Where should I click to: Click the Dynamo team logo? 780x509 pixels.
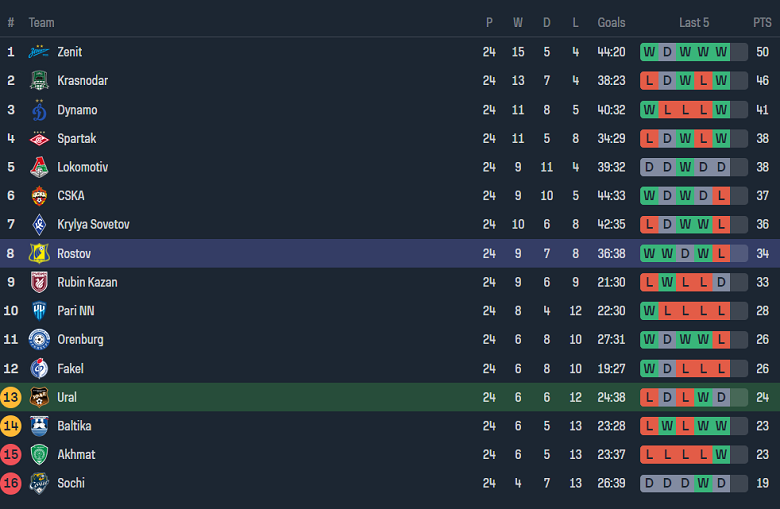coord(39,110)
